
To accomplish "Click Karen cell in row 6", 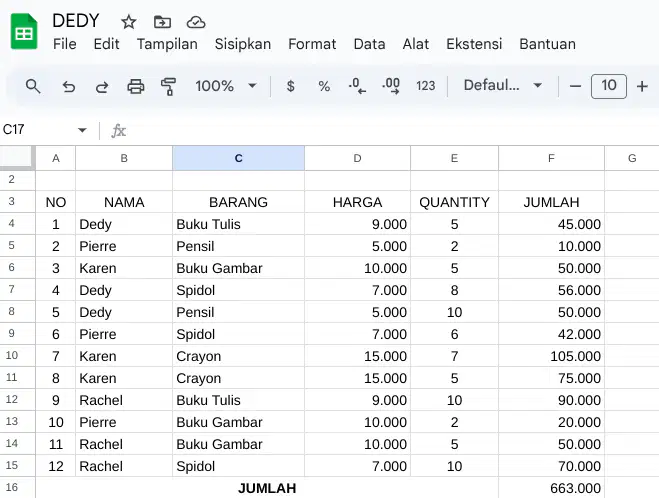I will click(x=124, y=268).
